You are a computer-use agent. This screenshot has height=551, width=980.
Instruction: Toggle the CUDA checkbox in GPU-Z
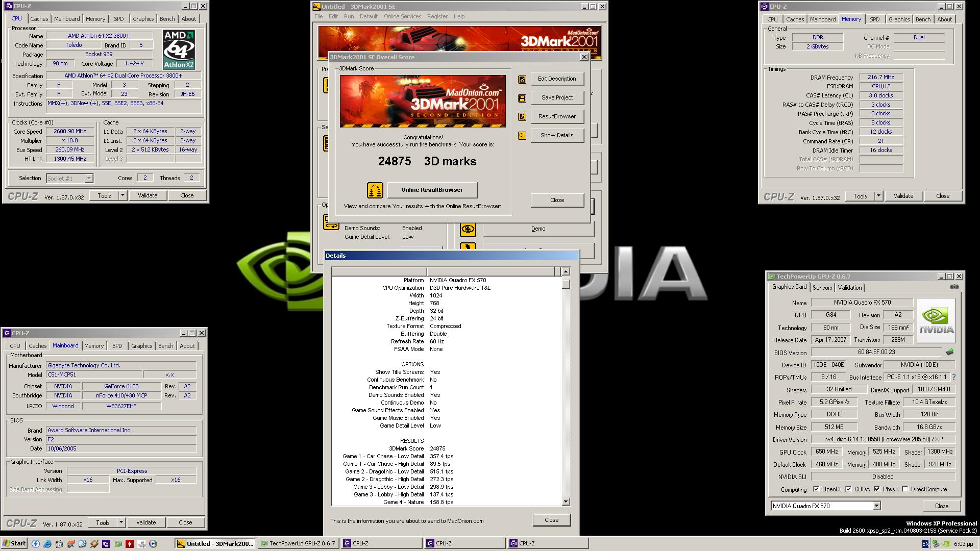848,489
